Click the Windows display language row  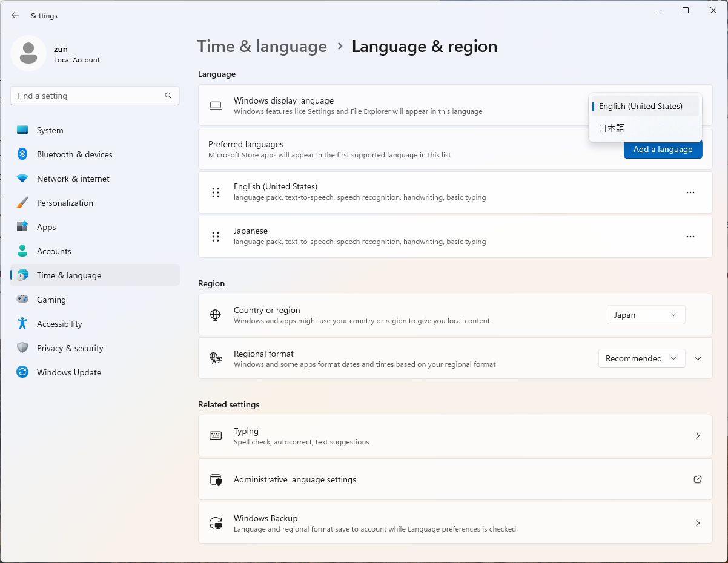[x=455, y=105]
